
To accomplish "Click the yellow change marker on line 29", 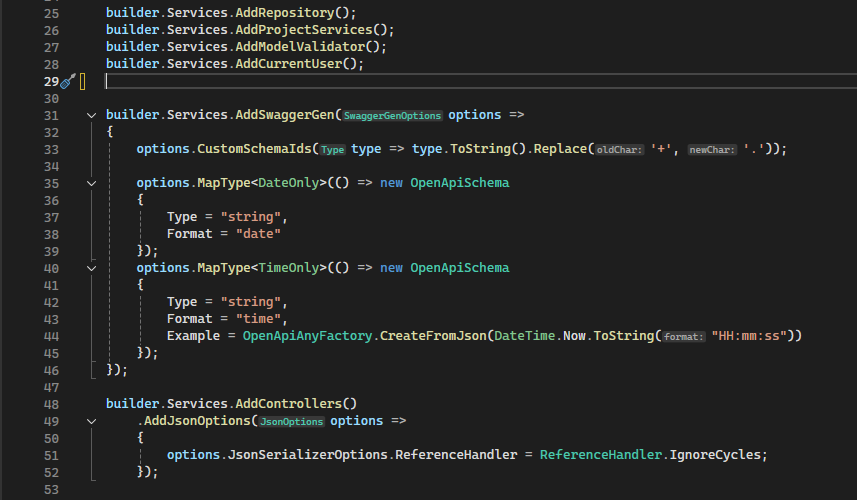I will click(83, 81).
